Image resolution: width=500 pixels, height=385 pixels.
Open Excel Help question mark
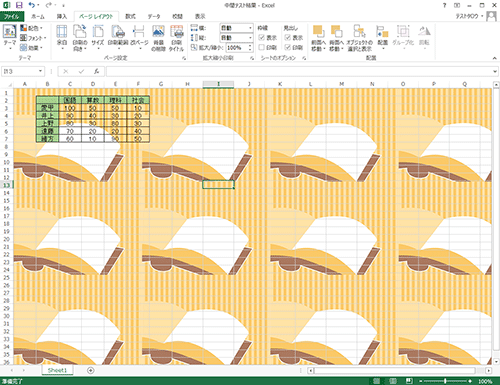tap(444, 5)
